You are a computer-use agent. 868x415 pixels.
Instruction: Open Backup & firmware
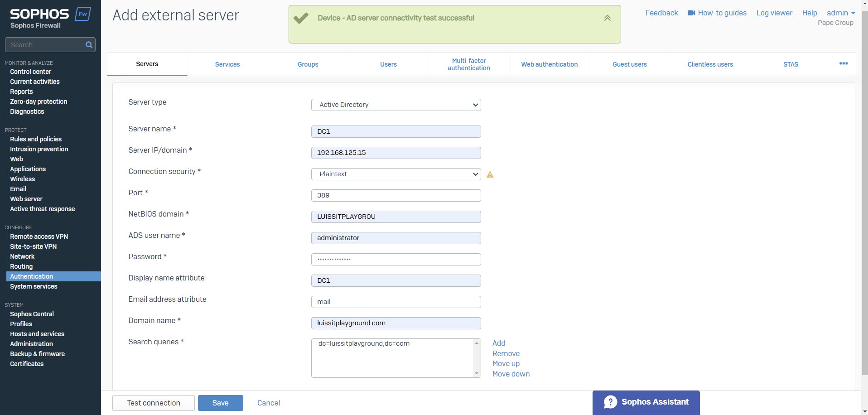[x=37, y=354]
